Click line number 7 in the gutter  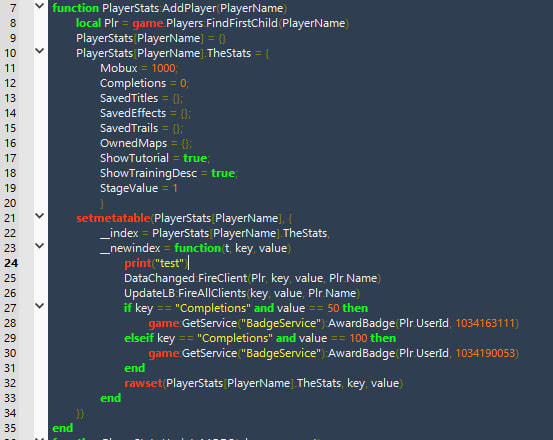13,8
